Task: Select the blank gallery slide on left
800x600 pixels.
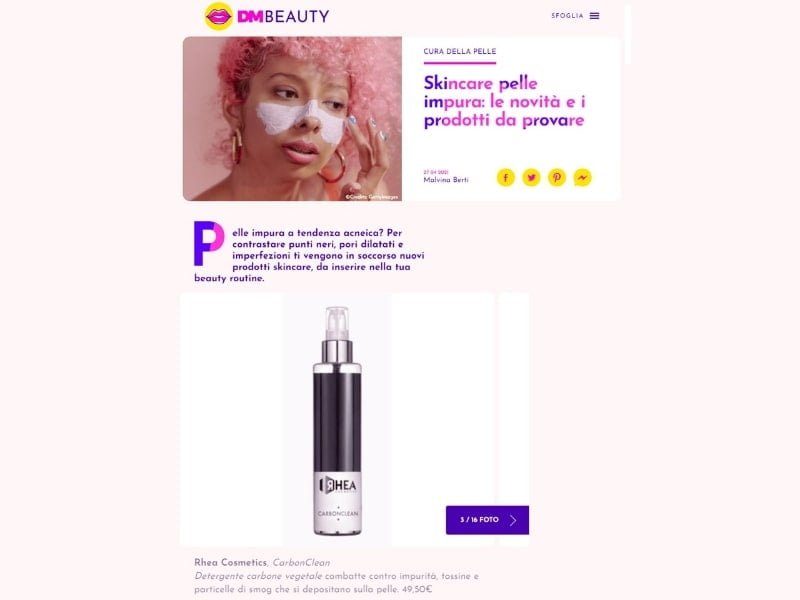Action: [231, 420]
